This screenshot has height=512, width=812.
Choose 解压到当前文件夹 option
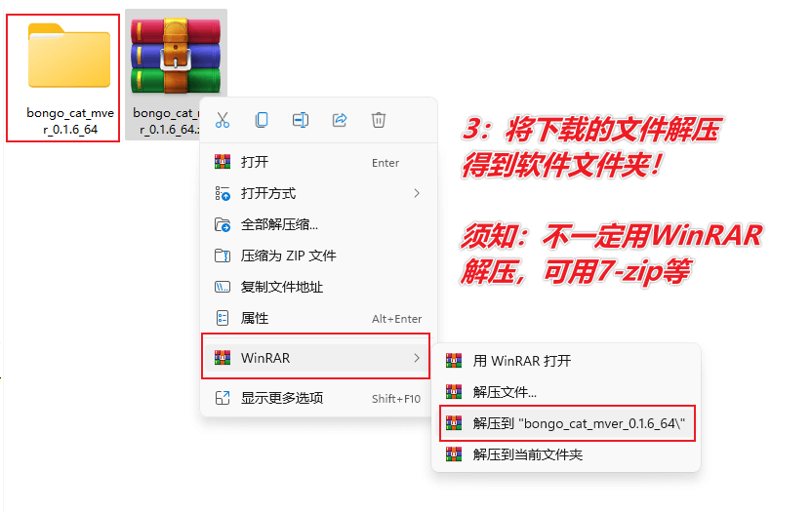pyautogui.click(x=566, y=454)
